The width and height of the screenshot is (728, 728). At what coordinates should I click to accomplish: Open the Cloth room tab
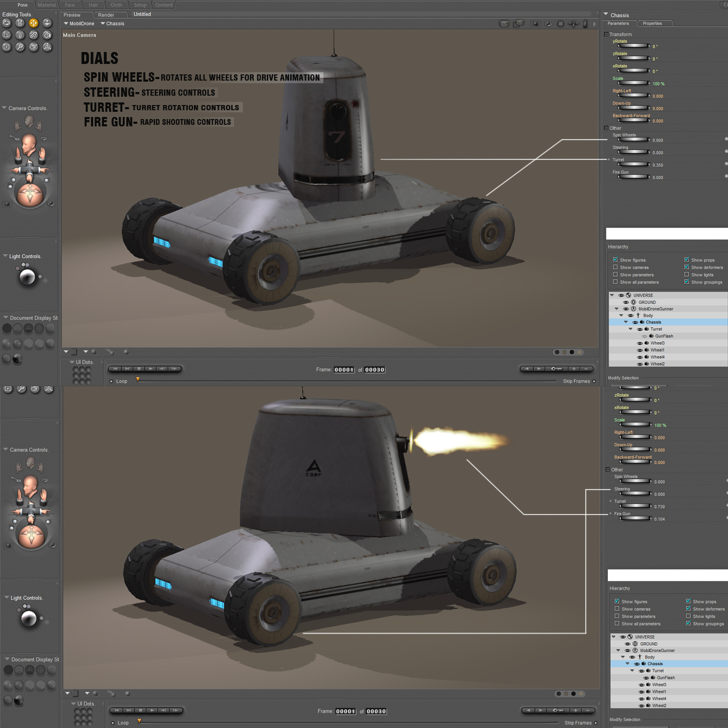coord(116,5)
